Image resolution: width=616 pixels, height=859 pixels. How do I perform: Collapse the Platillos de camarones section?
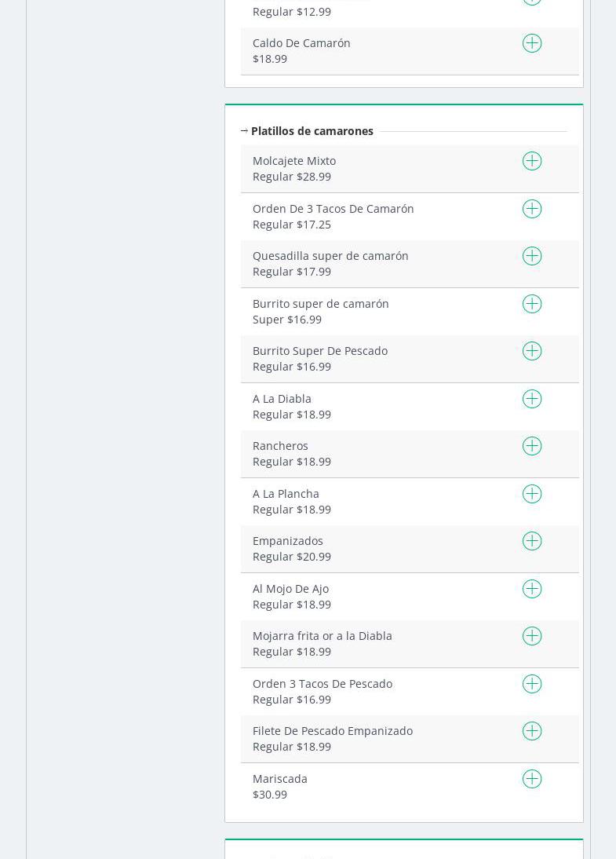245,131
